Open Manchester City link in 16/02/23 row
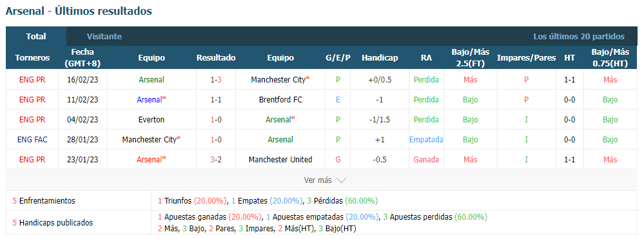The height and width of the screenshot is (239, 644). point(278,80)
